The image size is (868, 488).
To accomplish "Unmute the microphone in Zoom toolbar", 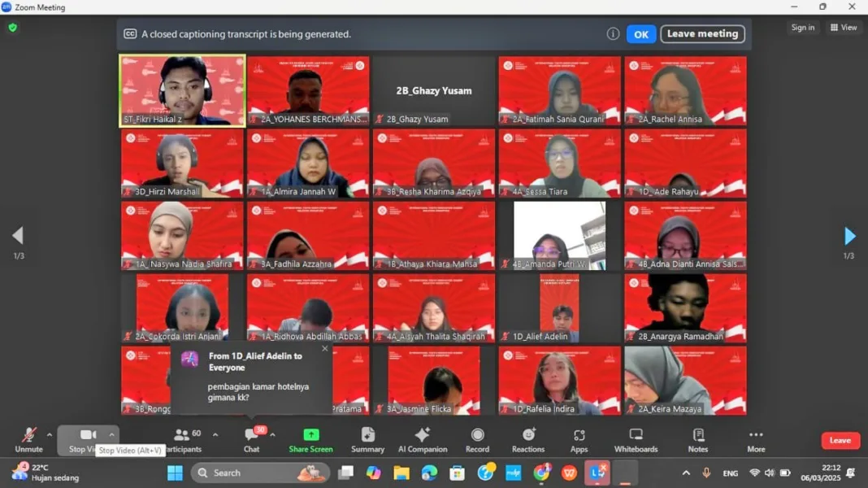I will coord(28,440).
